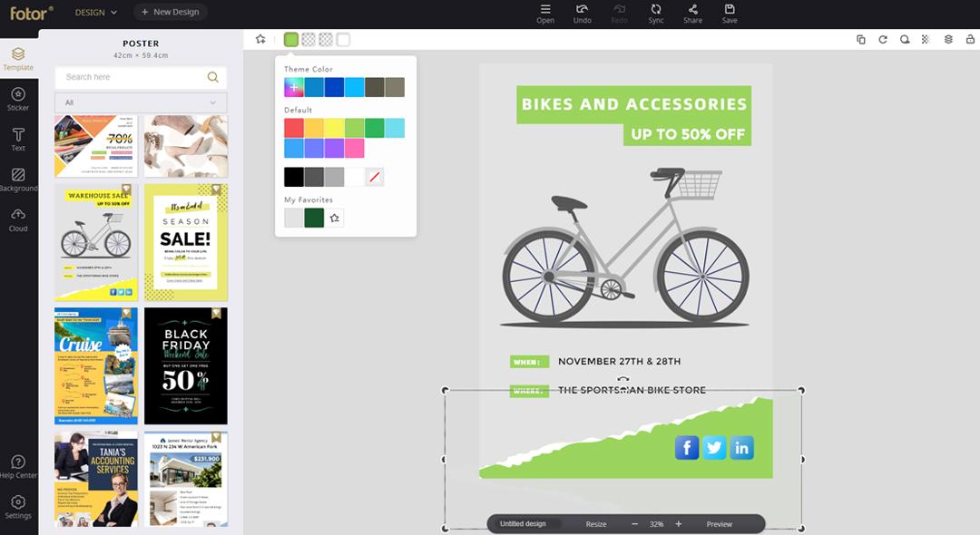Undo the last action
This screenshot has height=535, width=980.
pyautogui.click(x=582, y=14)
